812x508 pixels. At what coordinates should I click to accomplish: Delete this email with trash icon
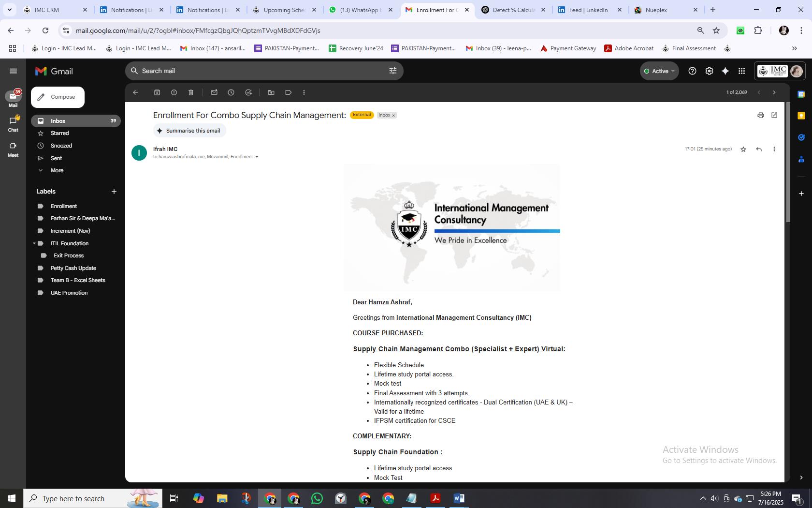(191, 92)
